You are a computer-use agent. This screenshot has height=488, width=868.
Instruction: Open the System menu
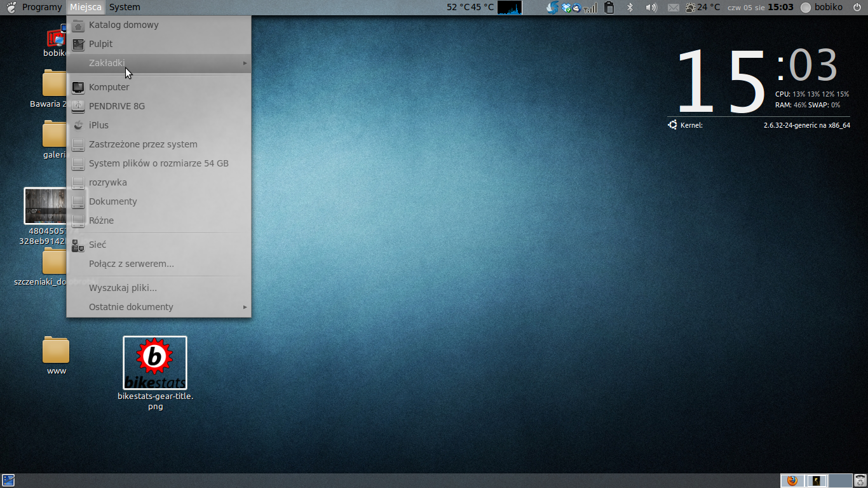click(125, 7)
